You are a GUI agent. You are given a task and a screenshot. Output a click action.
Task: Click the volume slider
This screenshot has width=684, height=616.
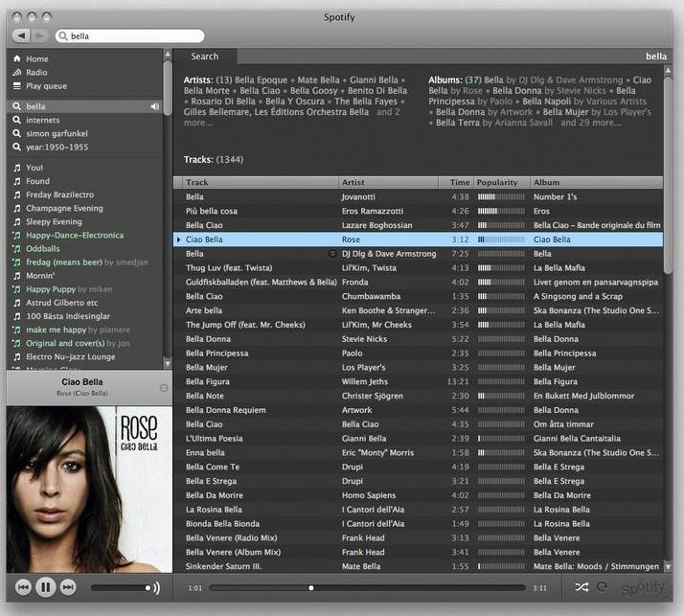coord(121,588)
